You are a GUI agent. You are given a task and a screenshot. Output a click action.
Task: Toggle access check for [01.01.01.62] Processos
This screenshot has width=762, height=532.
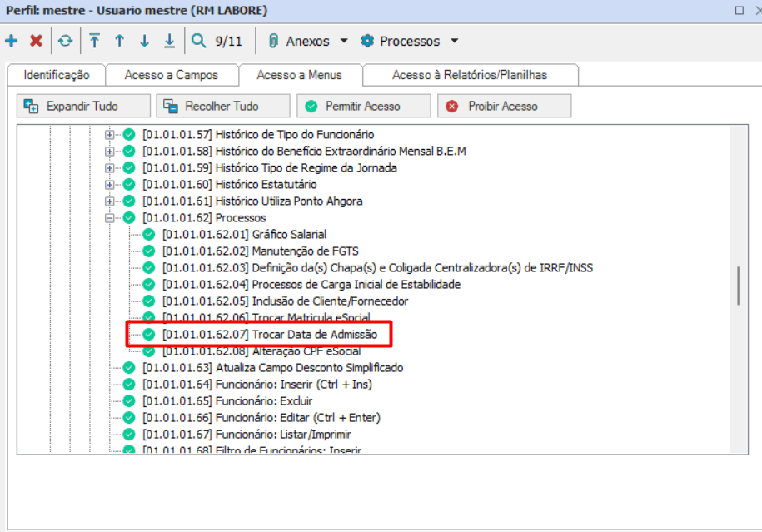pos(129,217)
